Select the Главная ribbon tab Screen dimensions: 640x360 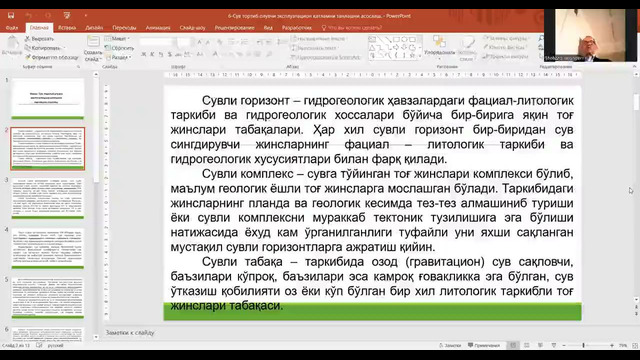[39, 28]
